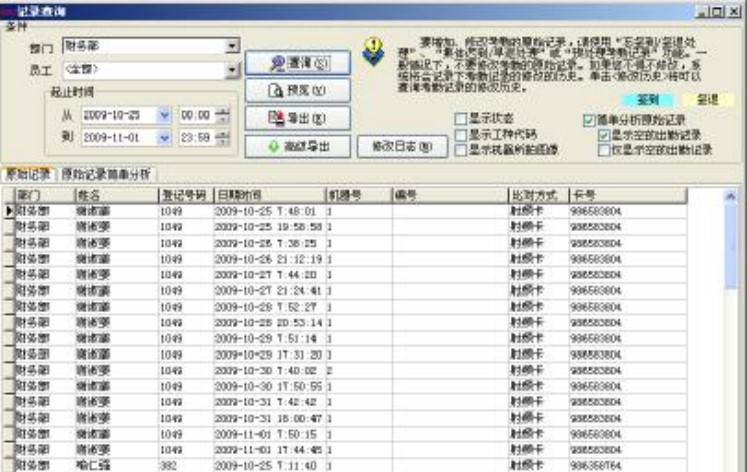Click the 卡号 column header
Screen dimensions: 747x472
628,195
